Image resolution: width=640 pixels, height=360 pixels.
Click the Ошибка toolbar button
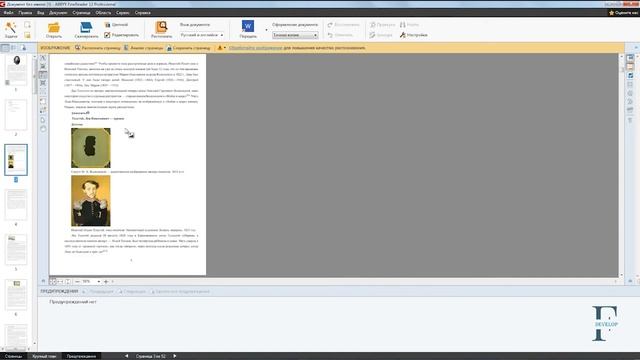[381, 35]
